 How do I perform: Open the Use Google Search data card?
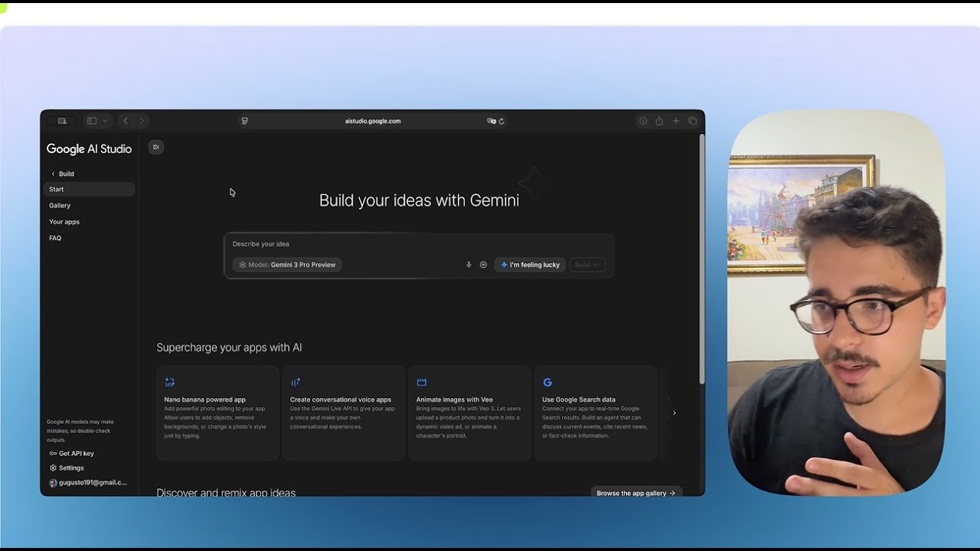click(x=596, y=413)
